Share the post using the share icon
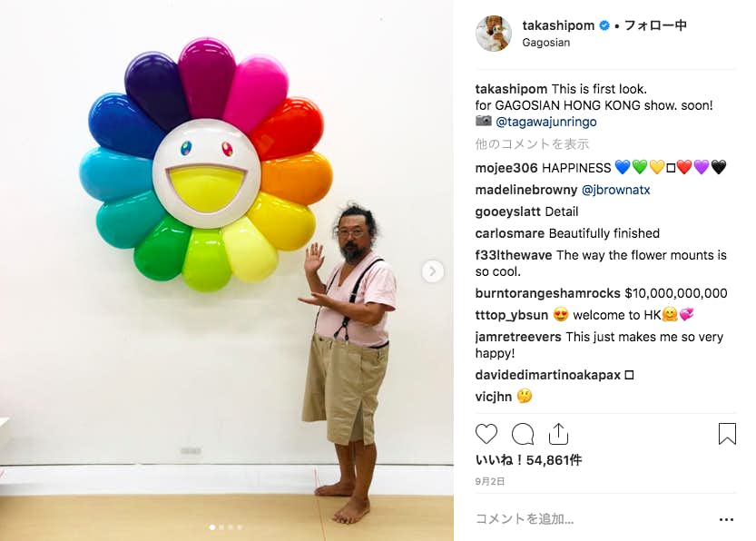 click(558, 434)
